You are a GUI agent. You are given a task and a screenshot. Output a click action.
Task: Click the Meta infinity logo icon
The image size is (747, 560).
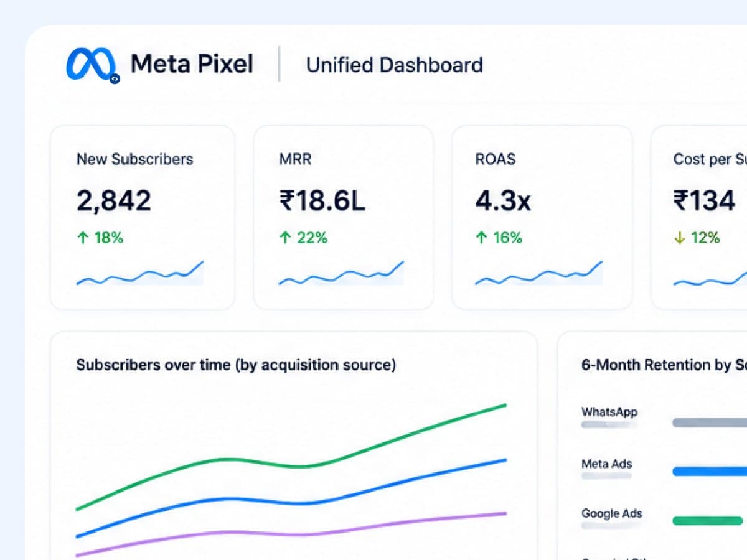(92, 64)
